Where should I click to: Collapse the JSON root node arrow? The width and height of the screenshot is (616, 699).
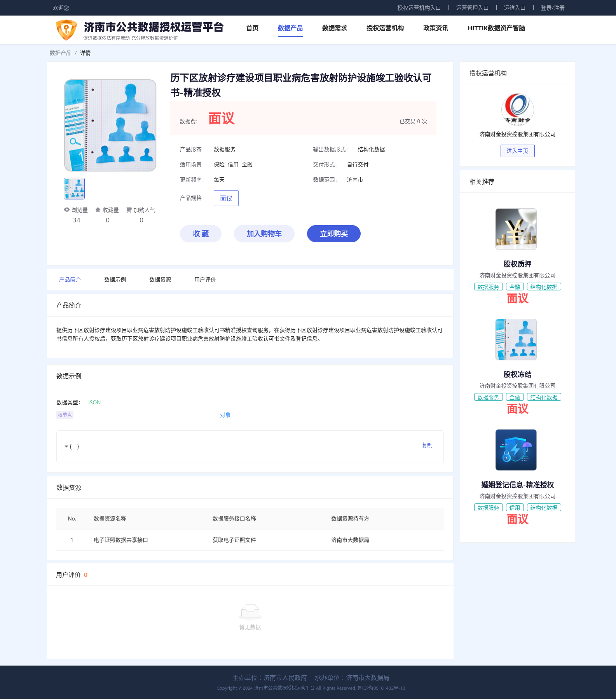point(66,446)
